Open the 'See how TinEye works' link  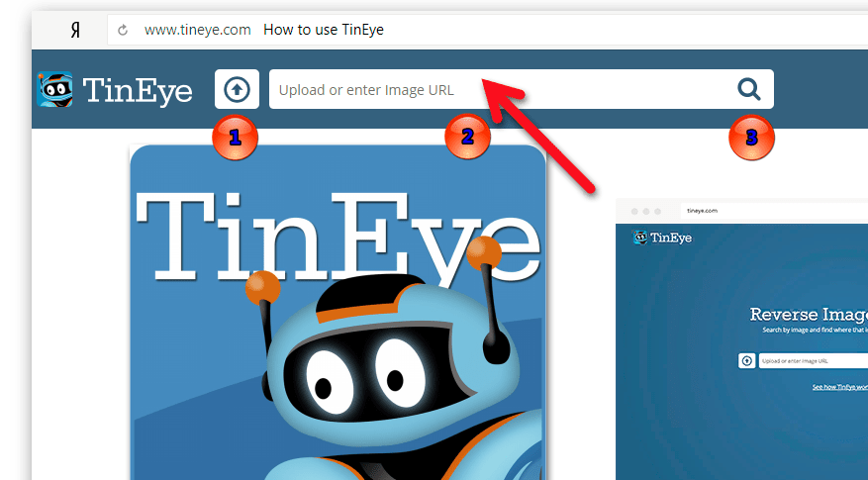click(x=839, y=387)
